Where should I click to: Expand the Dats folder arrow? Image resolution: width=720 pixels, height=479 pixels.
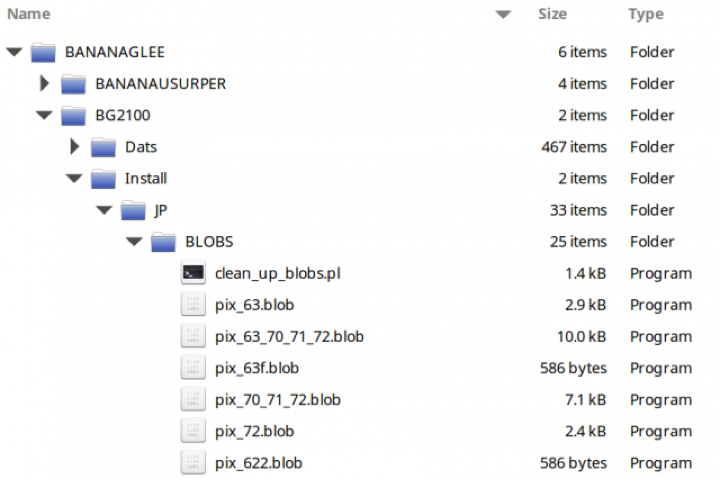coord(74,147)
